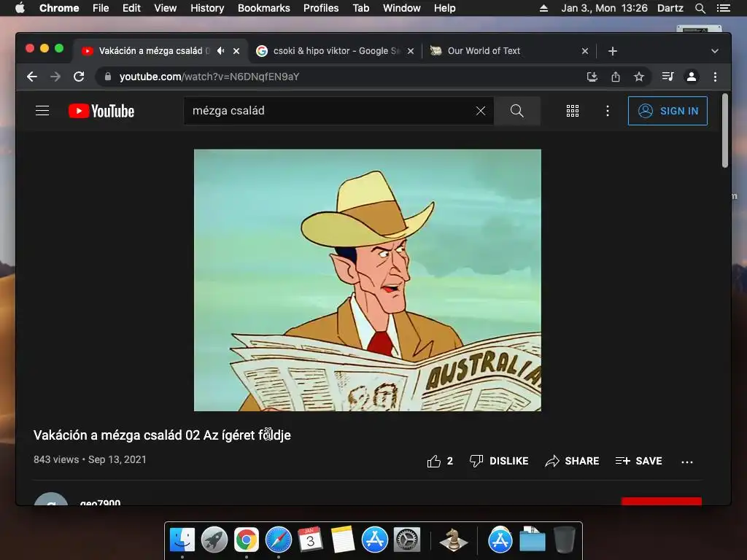Open Notes from the Dock

tap(343, 540)
